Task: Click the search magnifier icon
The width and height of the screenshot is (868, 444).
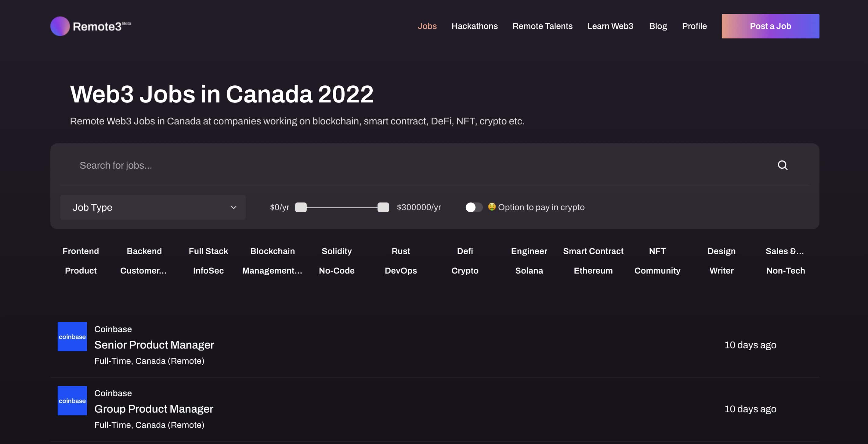Action: click(783, 165)
